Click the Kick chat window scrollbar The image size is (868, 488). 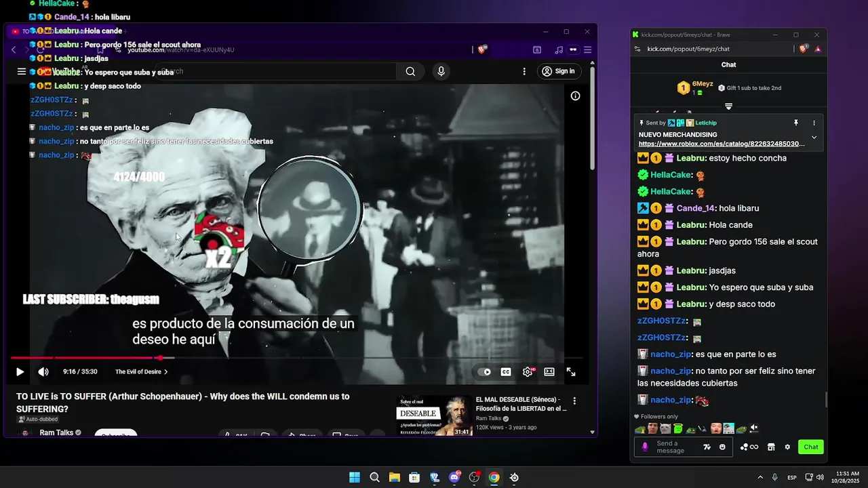826,399
